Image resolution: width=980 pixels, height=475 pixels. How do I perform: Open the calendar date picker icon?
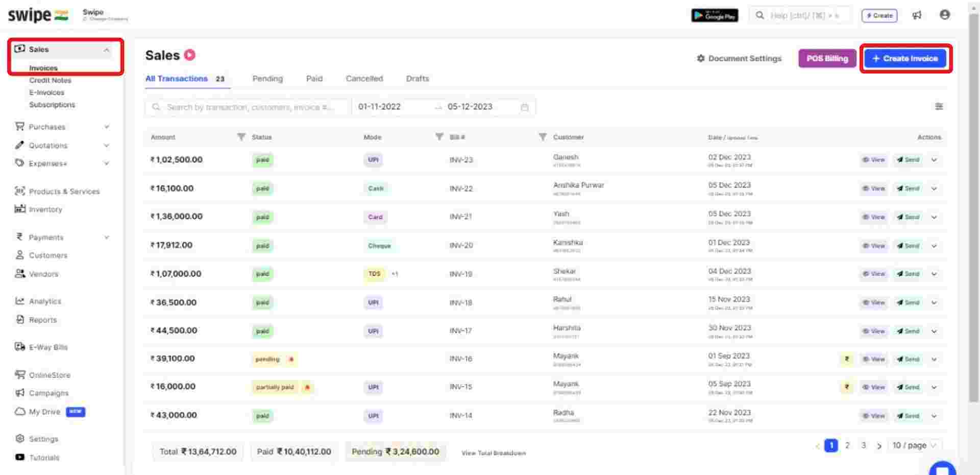point(524,107)
